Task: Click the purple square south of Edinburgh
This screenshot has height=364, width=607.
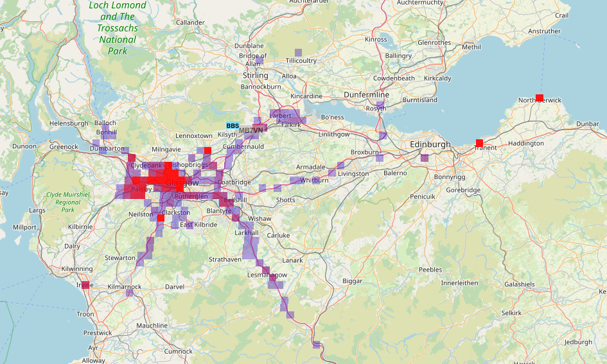Action: click(x=425, y=158)
